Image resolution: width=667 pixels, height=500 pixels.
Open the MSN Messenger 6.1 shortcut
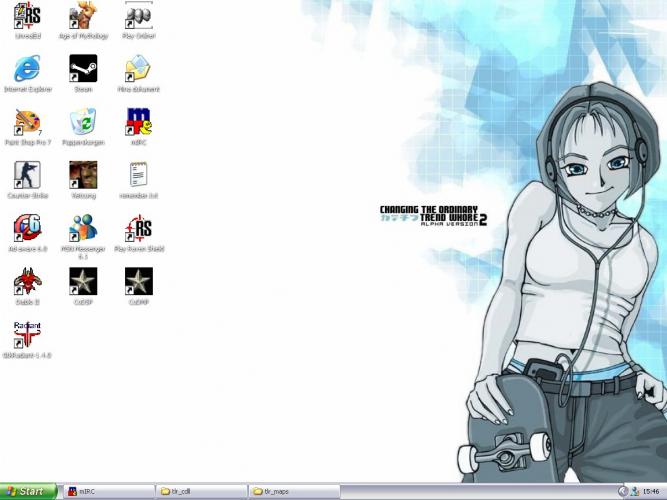point(83,229)
